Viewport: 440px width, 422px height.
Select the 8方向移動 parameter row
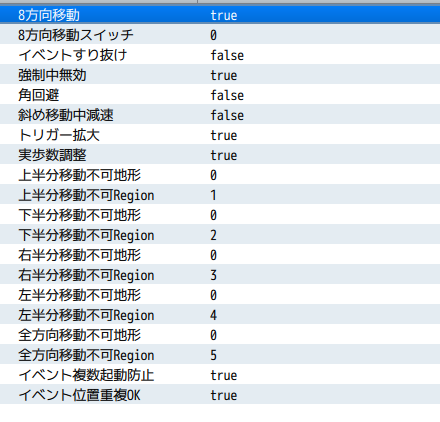pos(220,15)
